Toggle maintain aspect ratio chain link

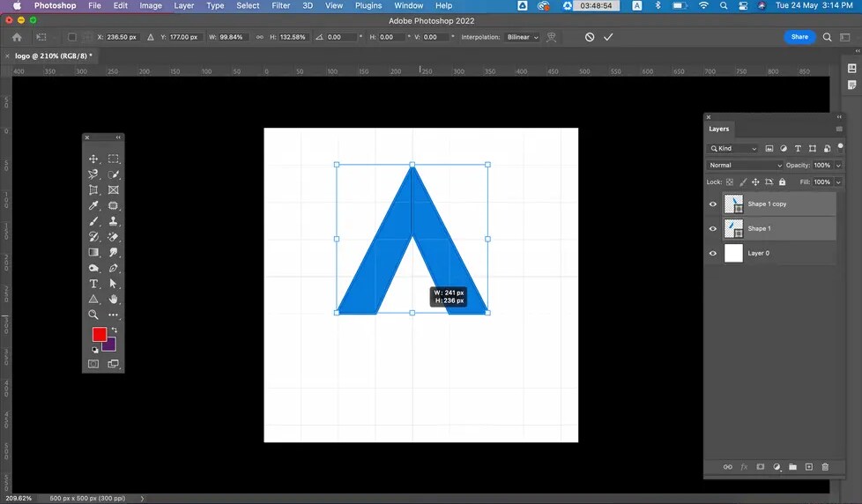click(259, 37)
